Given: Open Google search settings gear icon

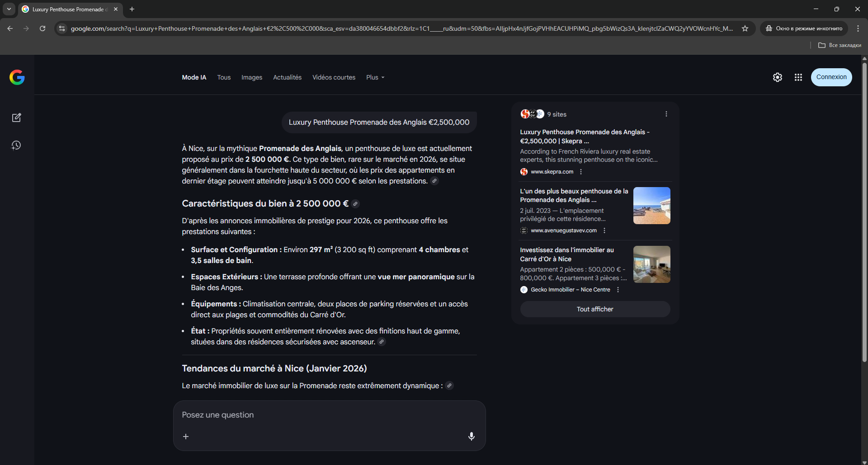Looking at the screenshot, I should click(x=777, y=77).
